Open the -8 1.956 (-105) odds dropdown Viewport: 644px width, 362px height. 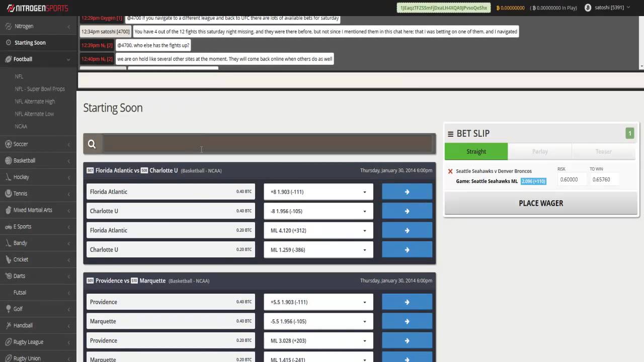318,211
